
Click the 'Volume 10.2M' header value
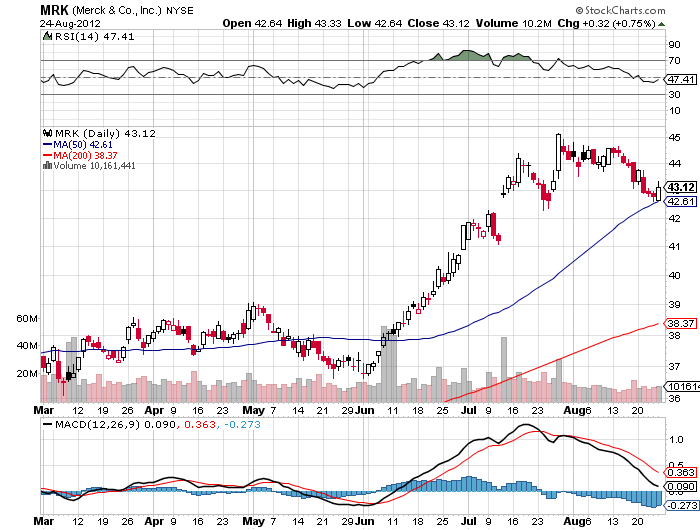(x=513, y=23)
